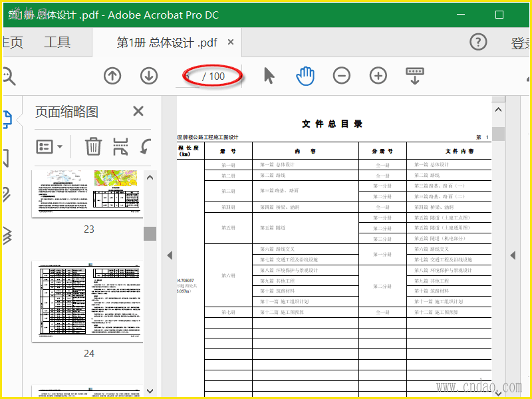Collapse the left navigation pane arrow

(170, 255)
